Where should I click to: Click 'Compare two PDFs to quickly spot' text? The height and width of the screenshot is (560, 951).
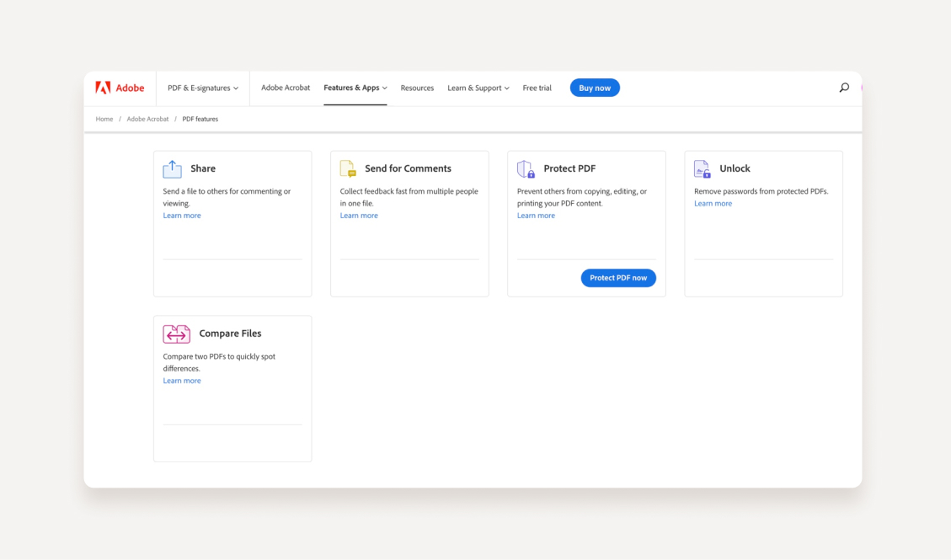pos(219,356)
